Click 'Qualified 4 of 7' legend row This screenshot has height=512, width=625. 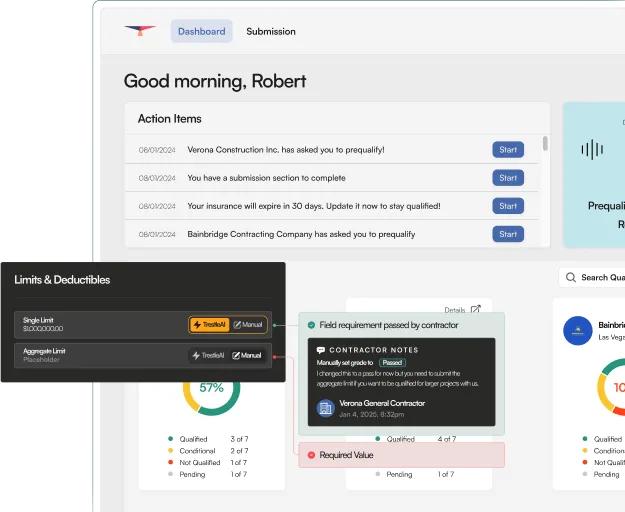point(416,439)
